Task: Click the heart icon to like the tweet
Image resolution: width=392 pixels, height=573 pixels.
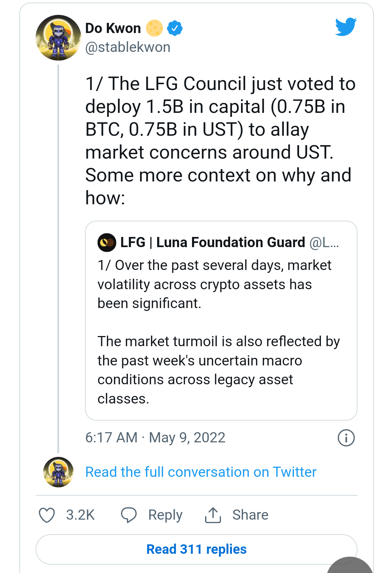Action: (x=47, y=515)
